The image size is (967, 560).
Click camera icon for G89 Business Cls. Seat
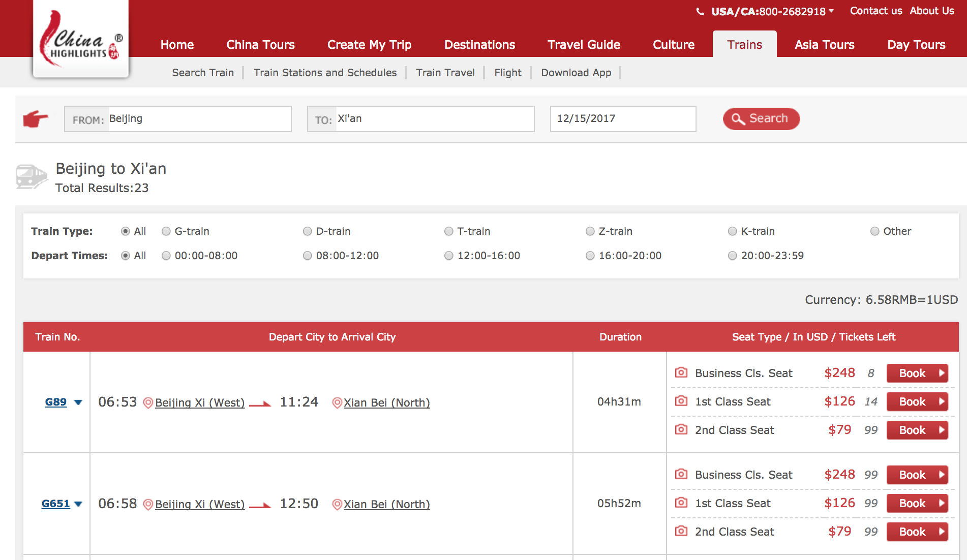(x=681, y=372)
